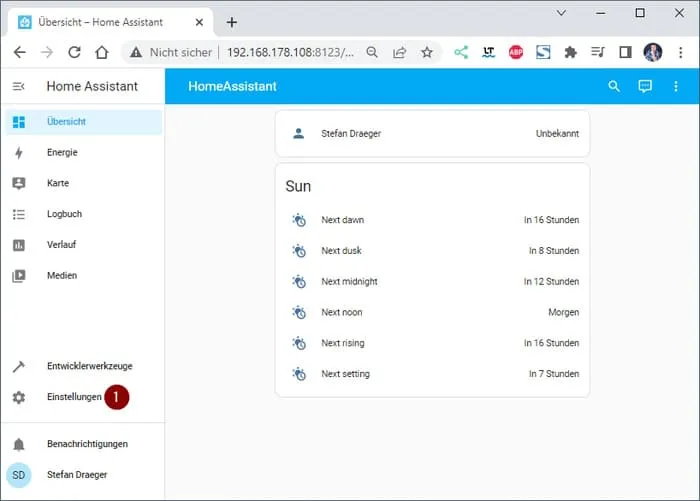Open Verlauf history page
700x501 pixels.
[x=61, y=245]
